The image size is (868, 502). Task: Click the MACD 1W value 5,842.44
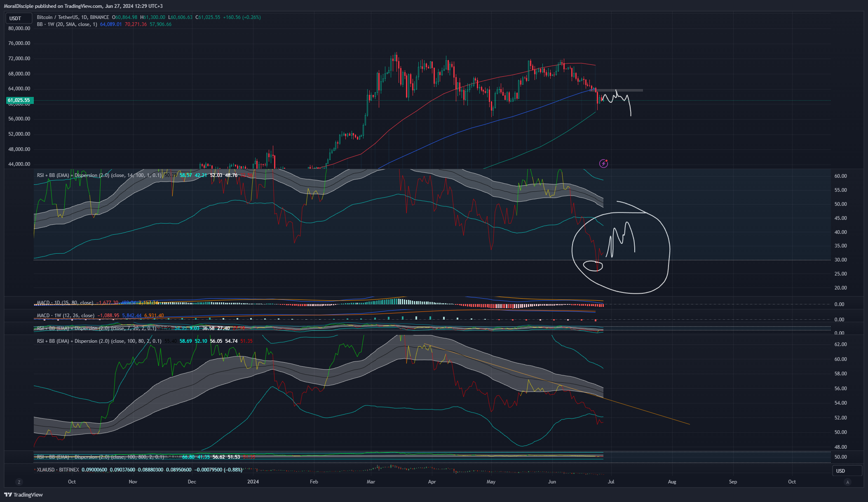coord(132,316)
